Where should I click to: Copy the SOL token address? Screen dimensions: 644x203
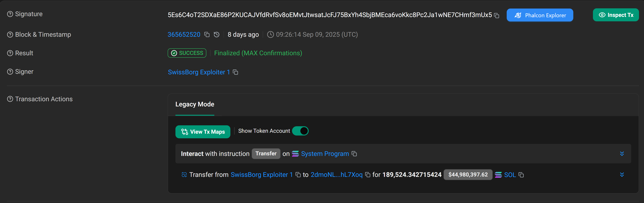[x=521, y=175]
